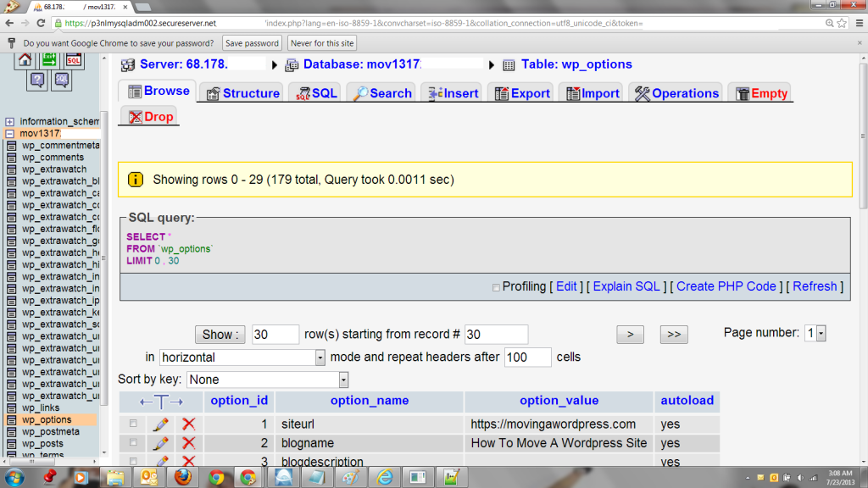Open Internet Explorer from the taskbar
The image size is (868, 488).
pyautogui.click(x=384, y=477)
